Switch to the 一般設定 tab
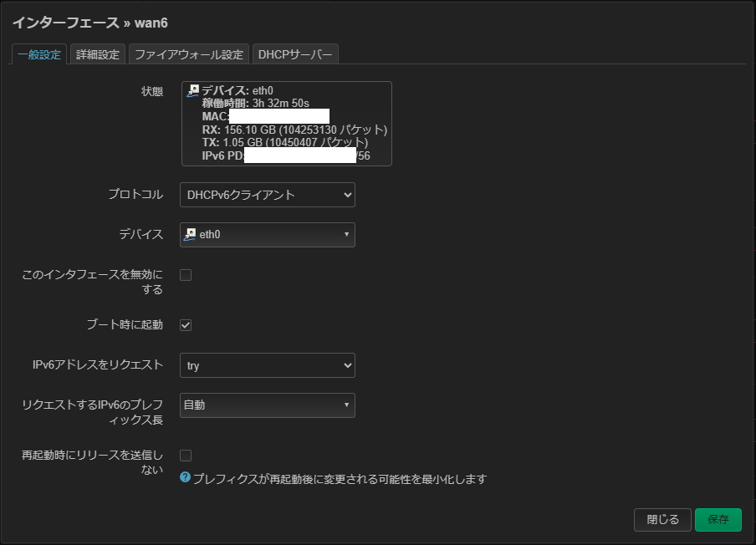The width and height of the screenshot is (756, 545). (39, 54)
